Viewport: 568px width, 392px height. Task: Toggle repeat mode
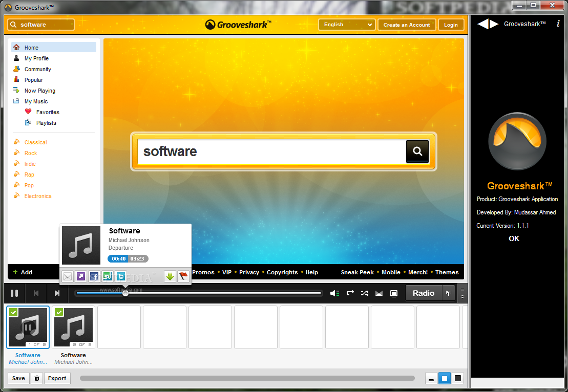pos(350,293)
